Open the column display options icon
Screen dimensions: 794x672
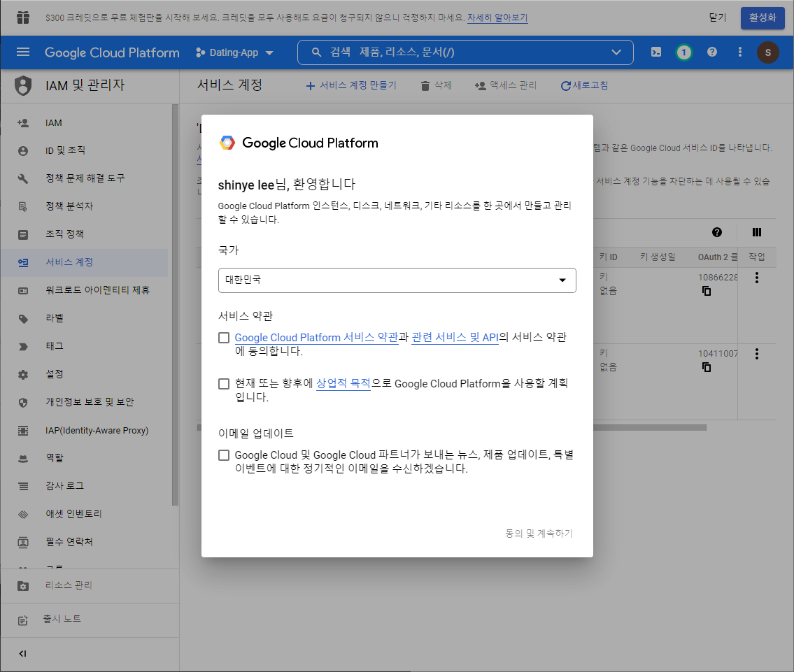756,232
